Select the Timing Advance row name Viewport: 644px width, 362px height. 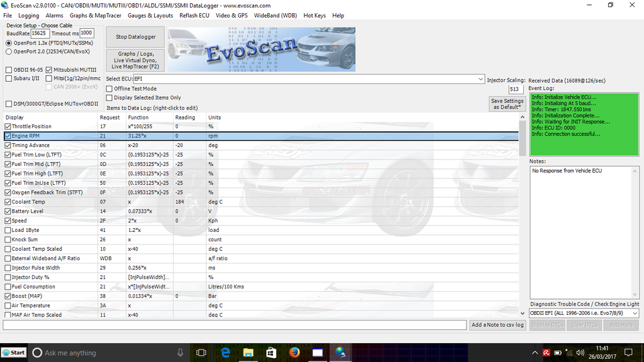[30, 145]
